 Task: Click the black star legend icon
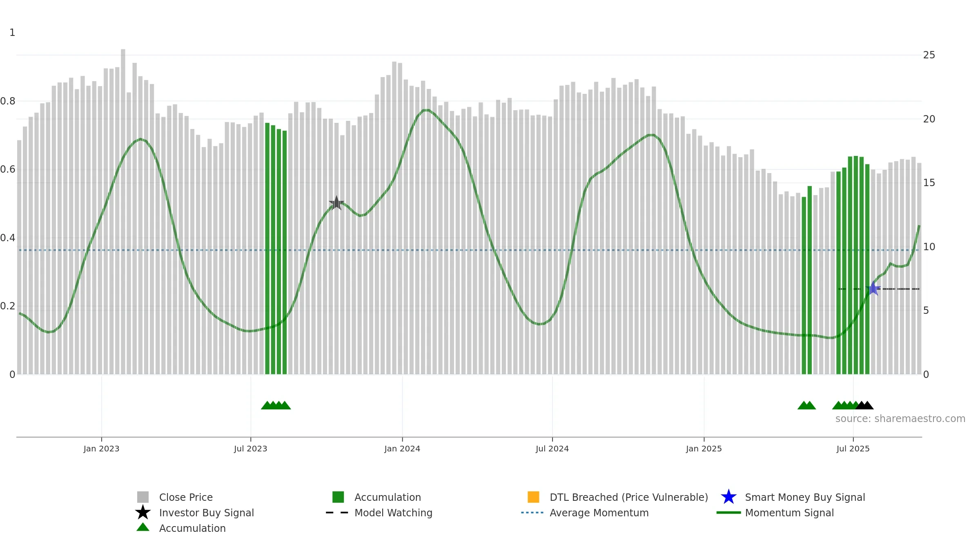click(x=143, y=513)
